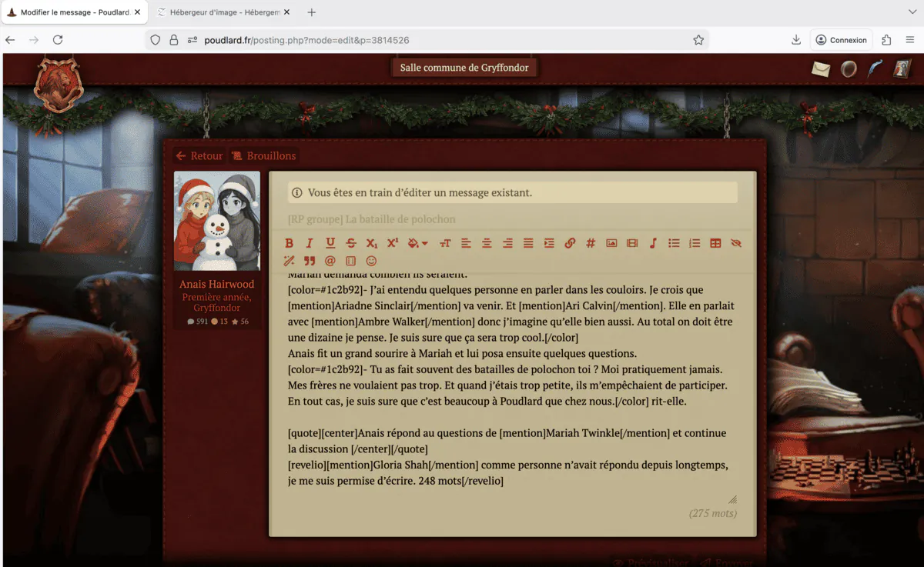Bookmark this page with the star
Viewport: 924px width, 567px height.
698,40
